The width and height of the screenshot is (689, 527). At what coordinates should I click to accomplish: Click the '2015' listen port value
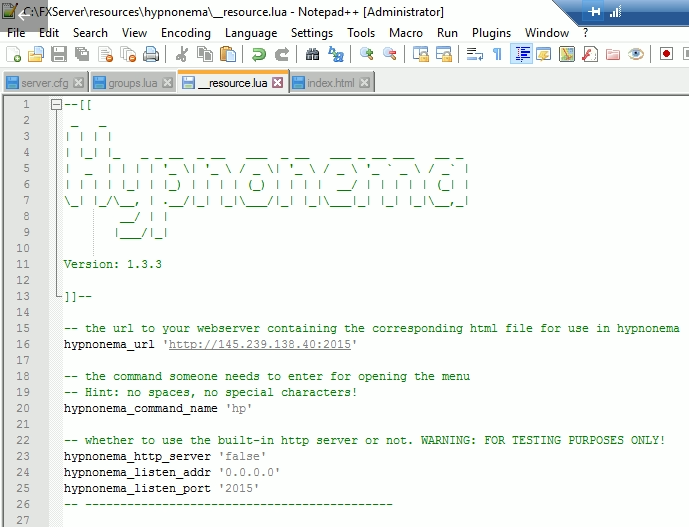pyautogui.click(x=239, y=488)
